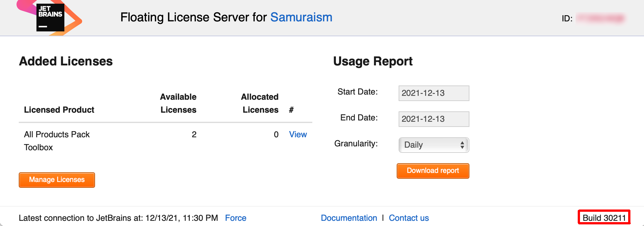Click the Build 30211 text

pyautogui.click(x=604, y=218)
